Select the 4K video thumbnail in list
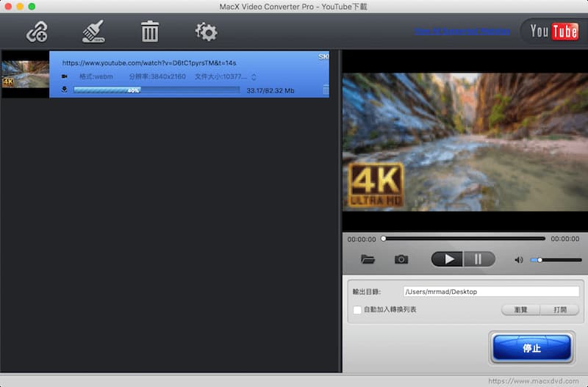The image size is (588, 387). tap(25, 74)
